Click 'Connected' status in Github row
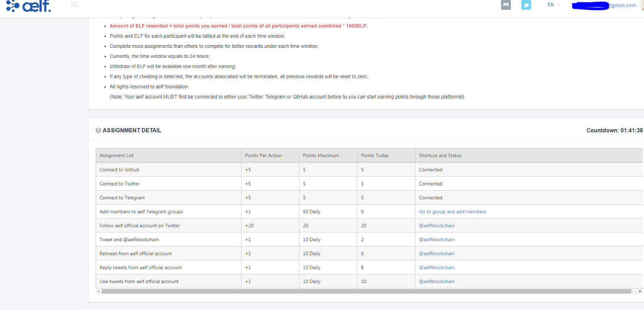644x310 pixels. coord(430,170)
